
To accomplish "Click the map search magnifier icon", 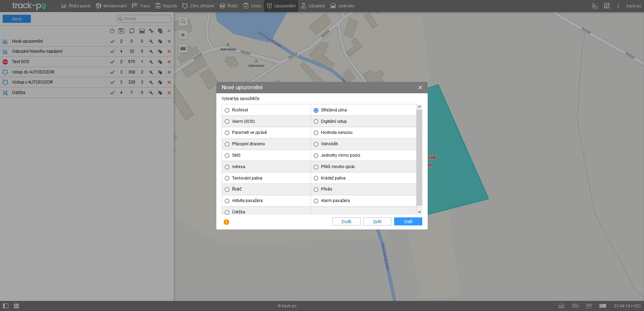I will [x=183, y=22].
